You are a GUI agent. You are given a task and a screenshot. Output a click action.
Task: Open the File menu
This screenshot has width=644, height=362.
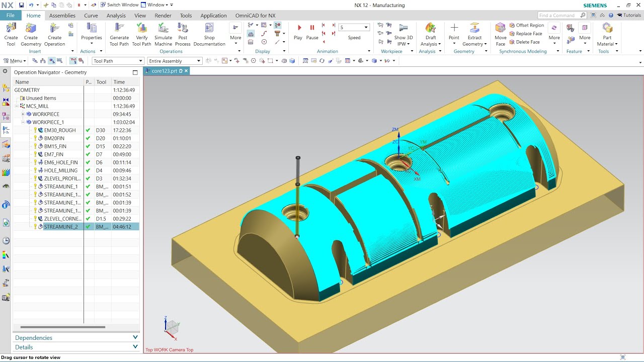(11, 16)
